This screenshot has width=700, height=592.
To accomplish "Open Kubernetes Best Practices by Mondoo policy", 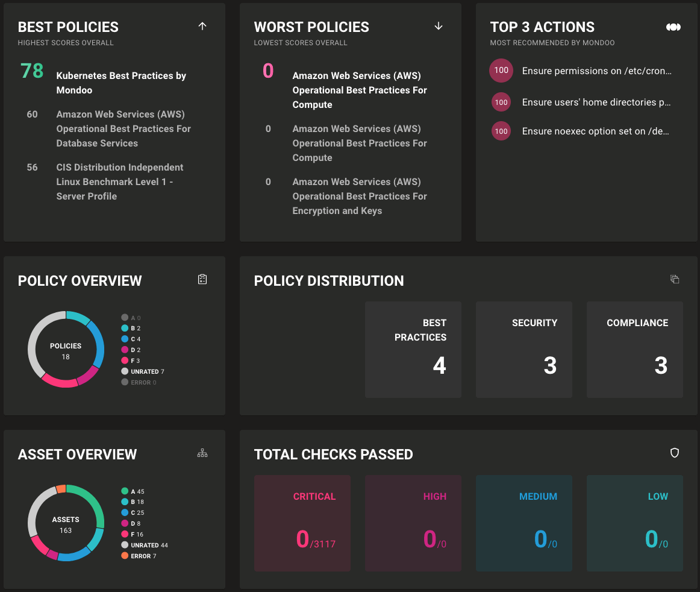I will point(120,83).
